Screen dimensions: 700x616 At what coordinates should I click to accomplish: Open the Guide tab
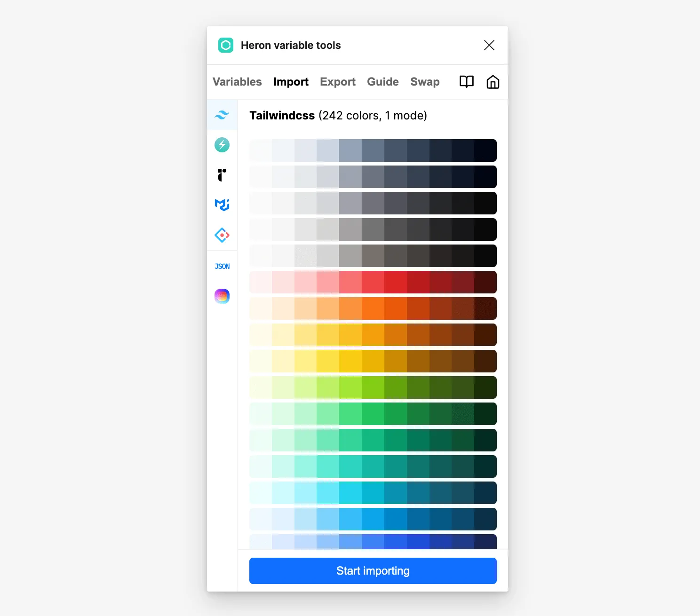point(383,82)
